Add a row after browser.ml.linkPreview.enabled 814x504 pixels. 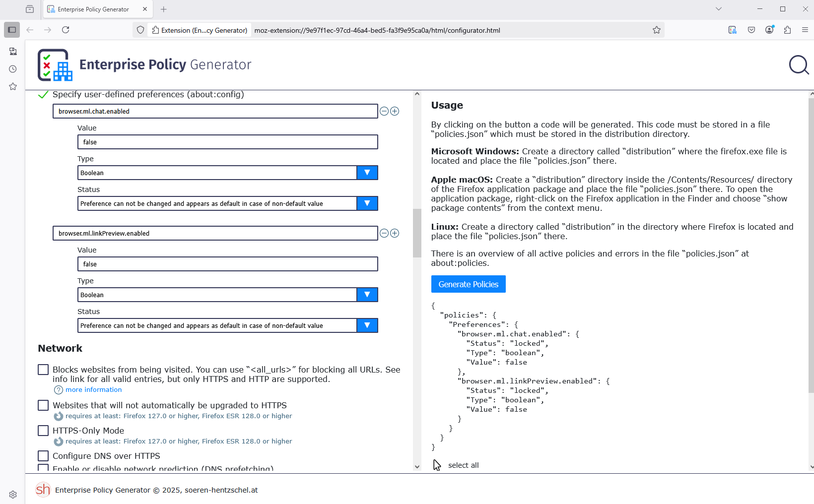point(395,233)
